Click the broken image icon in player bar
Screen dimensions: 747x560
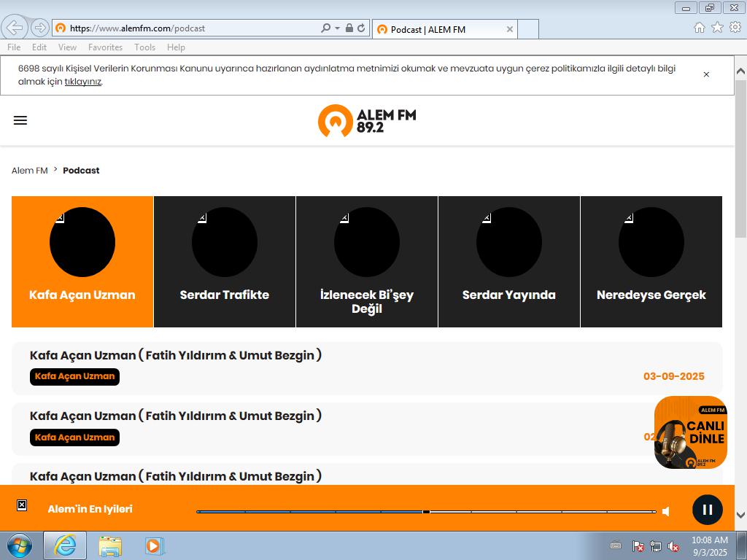[22, 505]
